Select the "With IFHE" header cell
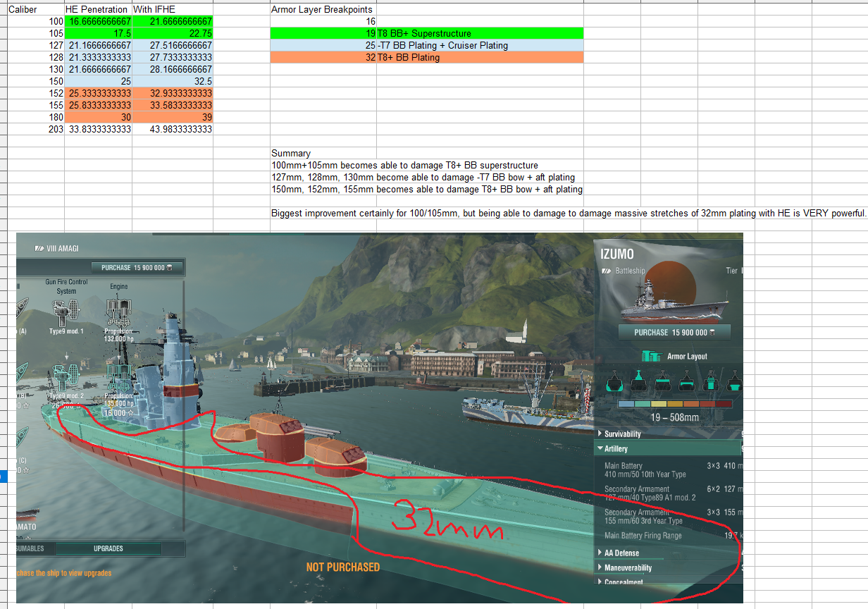Viewport: 868px width, 609px height. tap(173, 10)
